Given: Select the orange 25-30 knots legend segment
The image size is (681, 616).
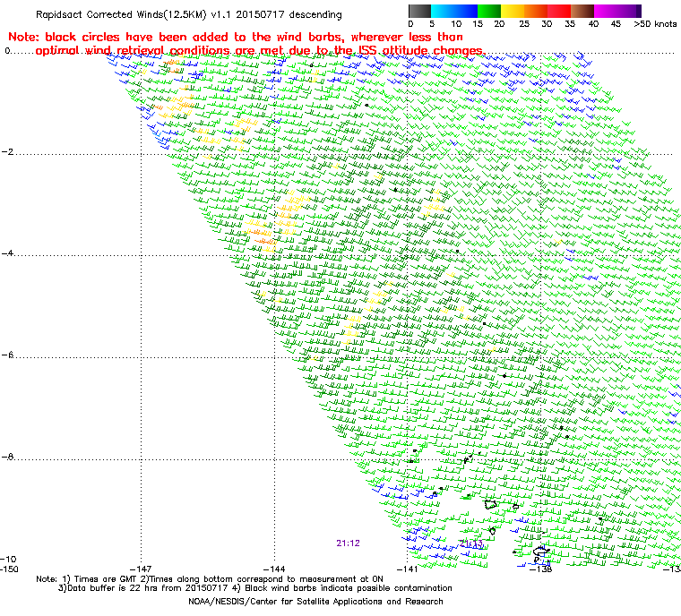Looking at the screenshot, I should tap(536, 11).
